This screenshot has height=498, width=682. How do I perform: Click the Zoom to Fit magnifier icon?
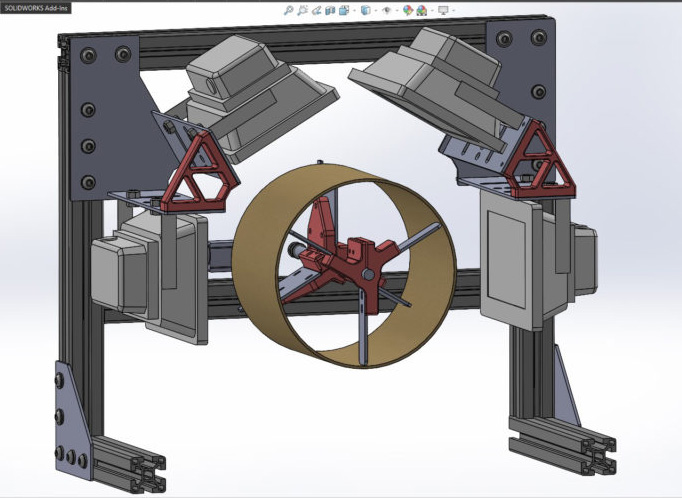click(x=288, y=10)
